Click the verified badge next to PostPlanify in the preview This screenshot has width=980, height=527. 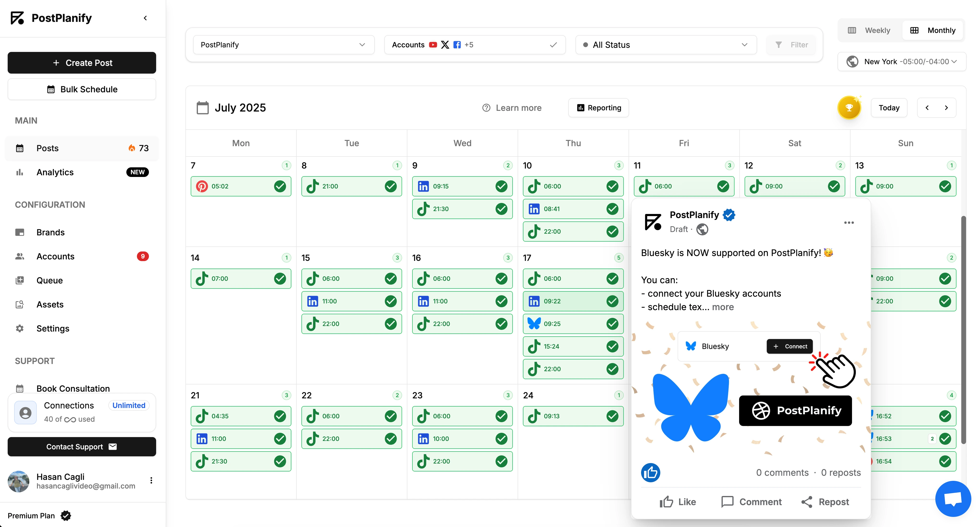[729, 215]
